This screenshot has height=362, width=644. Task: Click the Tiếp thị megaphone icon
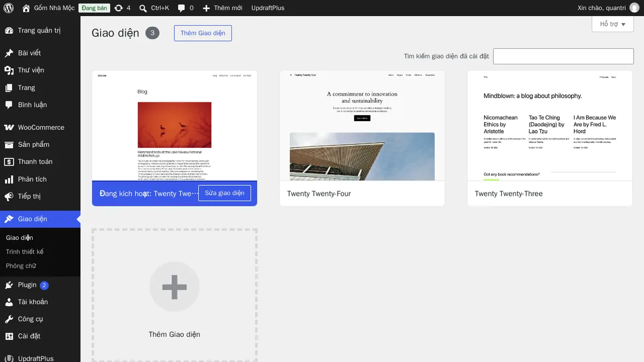[9, 197]
